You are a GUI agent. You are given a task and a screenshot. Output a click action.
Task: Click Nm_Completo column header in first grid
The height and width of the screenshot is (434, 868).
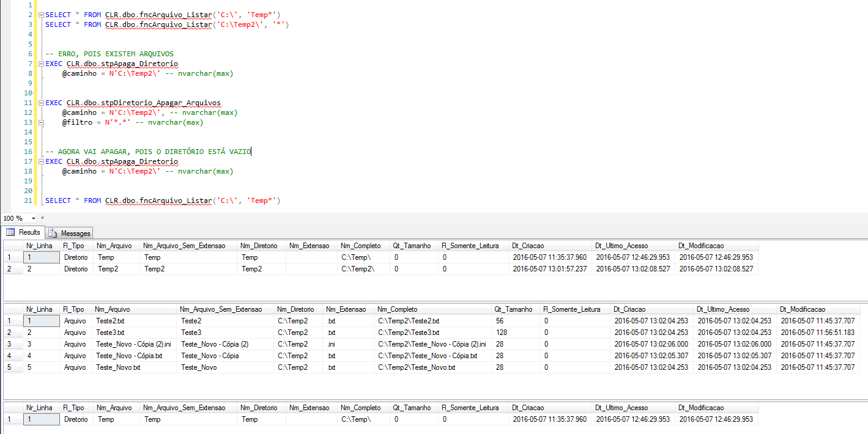361,246
